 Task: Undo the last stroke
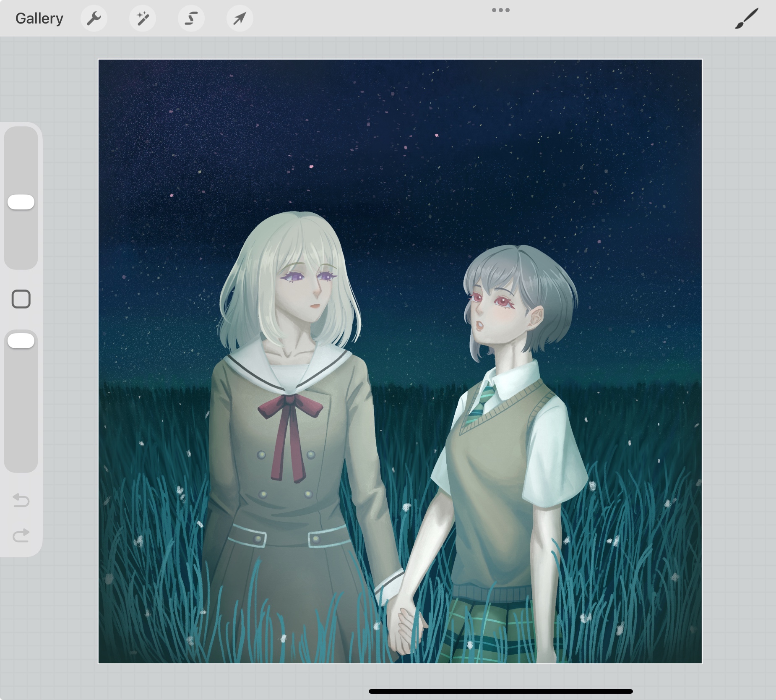21,500
